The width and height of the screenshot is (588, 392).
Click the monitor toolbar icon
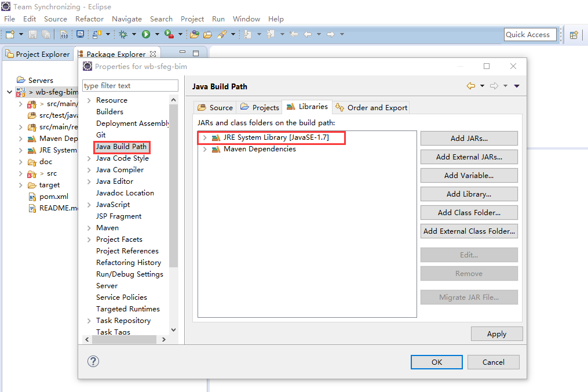click(x=80, y=35)
